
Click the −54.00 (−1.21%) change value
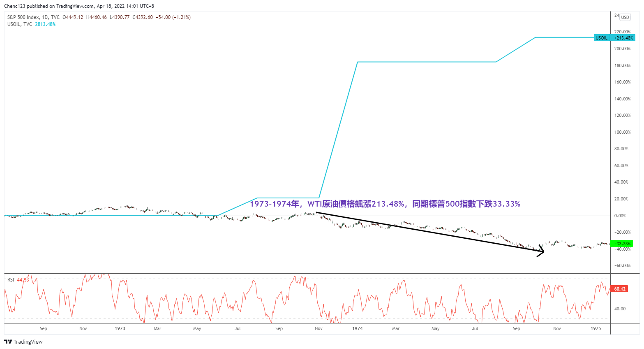[x=173, y=17]
